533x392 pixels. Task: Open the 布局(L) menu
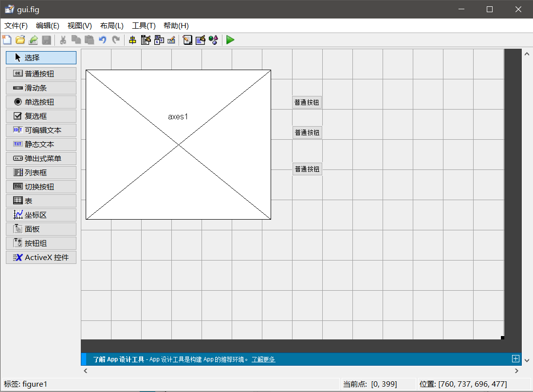click(x=112, y=26)
